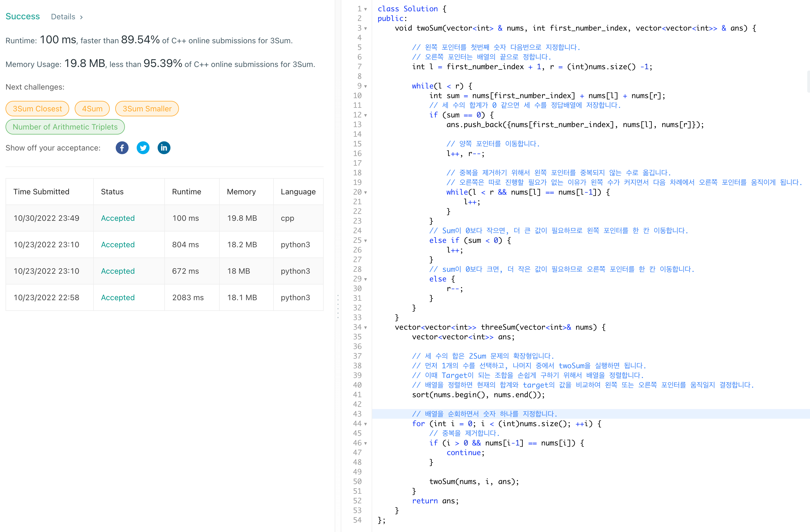Open the 4Sum challenge
This screenshot has width=810, height=532.
click(92, 109)
